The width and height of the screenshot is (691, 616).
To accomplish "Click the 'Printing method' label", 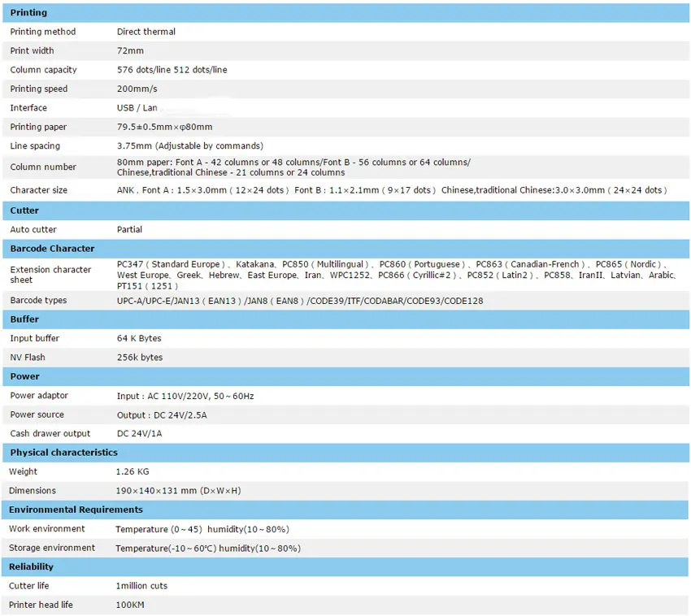I will click(43, 32).
